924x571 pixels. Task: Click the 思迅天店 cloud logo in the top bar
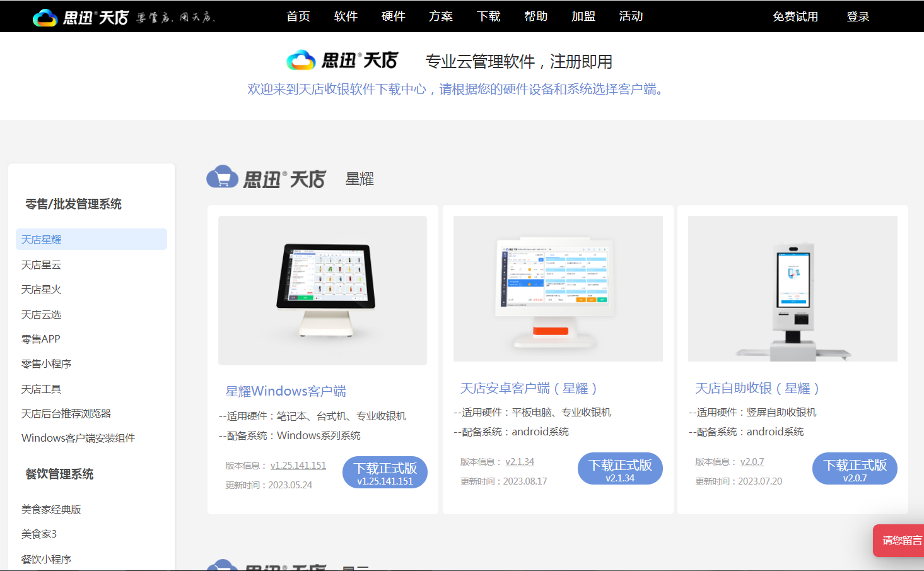tap(44, 15)
